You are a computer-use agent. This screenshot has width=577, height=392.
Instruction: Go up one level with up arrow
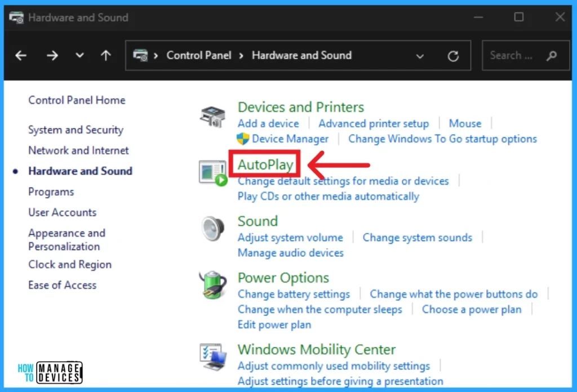tap(106, 56)
